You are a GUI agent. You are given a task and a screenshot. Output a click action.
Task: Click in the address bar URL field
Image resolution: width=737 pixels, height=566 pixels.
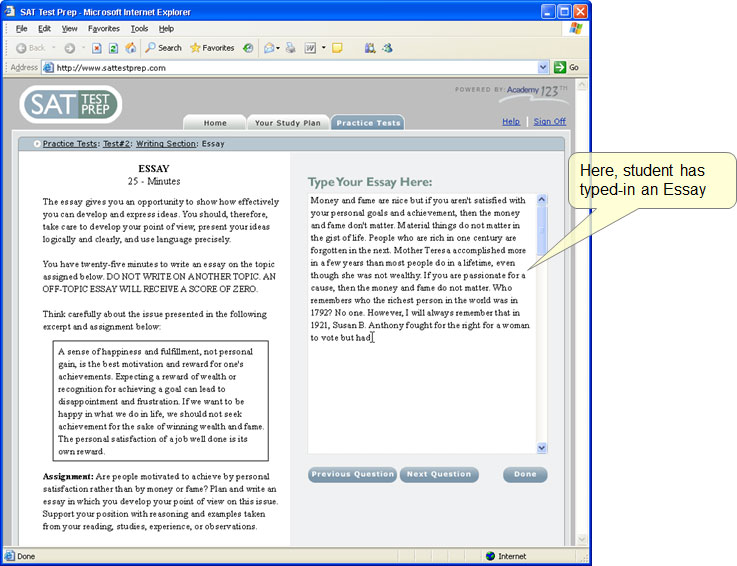tap(296, 68)
